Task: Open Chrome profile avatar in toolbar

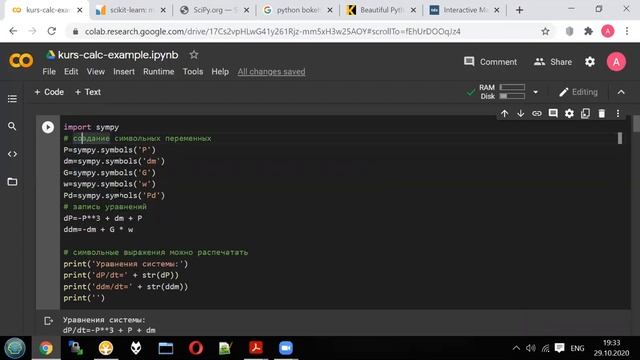Action: (x=607, y=31)
